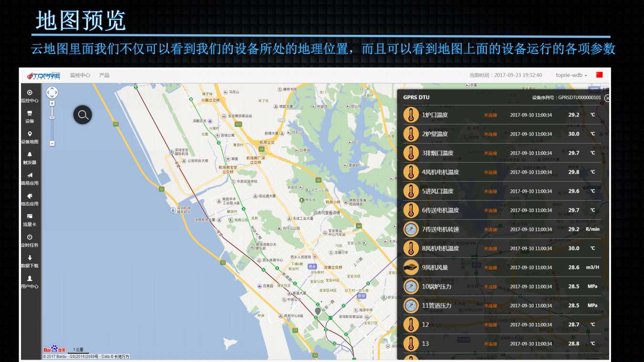Viewport: 644px width, 362px height.
Task: Open 触发器 bell icon in sidebar
Action: [x=30, y=158]
